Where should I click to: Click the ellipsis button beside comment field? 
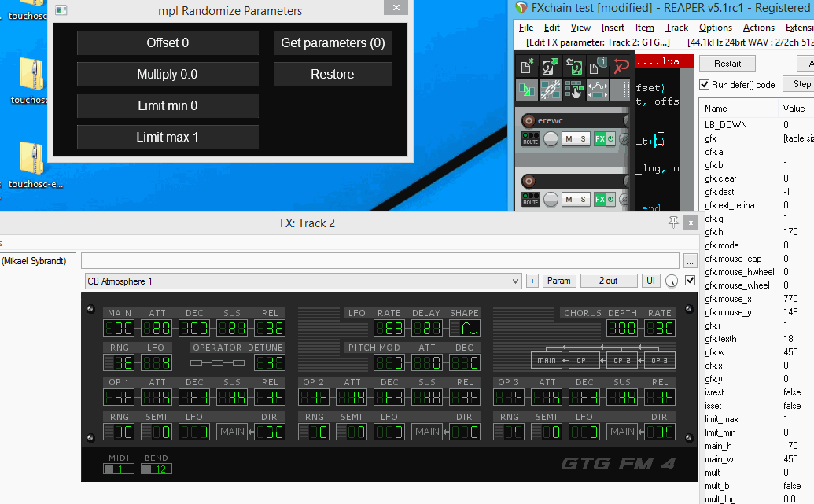[x=690, y=260]
